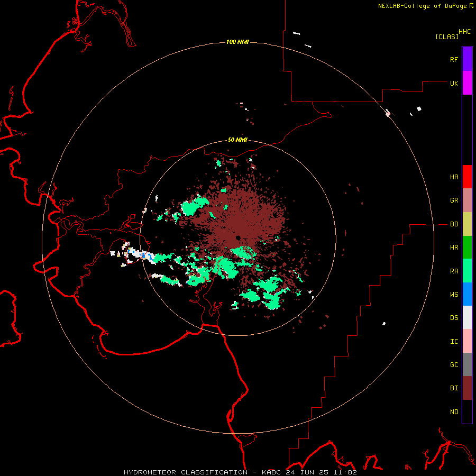476x476 pixels.
Task: Click the BI legend label
Action: [454, 388]
